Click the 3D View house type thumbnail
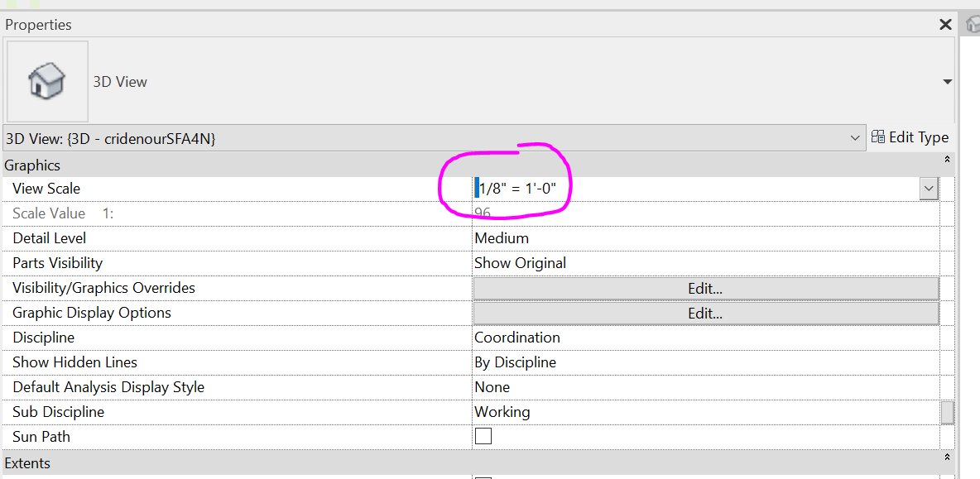Screen dimensions: 980x479 (x=47, y=82)
